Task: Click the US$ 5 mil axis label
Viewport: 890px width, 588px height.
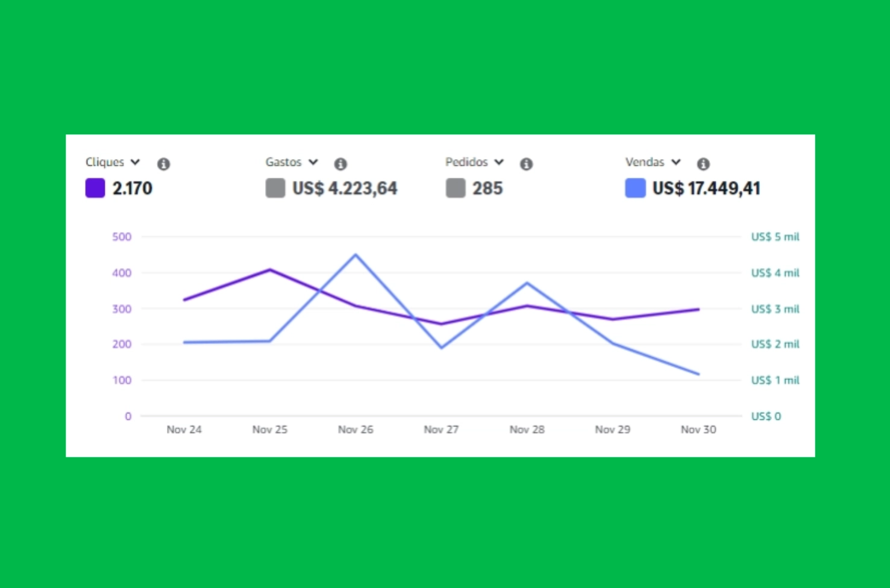Action: [775, 237]
